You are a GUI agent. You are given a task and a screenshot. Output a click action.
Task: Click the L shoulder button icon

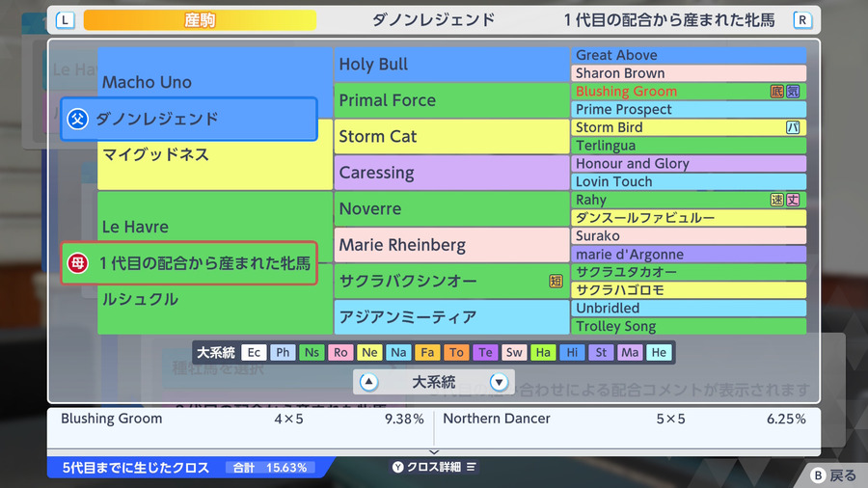66,20
